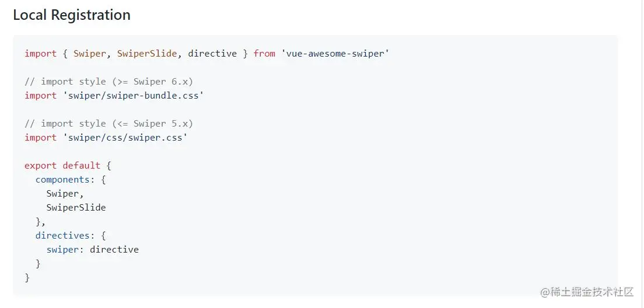This screenshot has height=308, width=644.
Task: Click the default keyword
Action: pyautogui.click(x=82, y=166)
